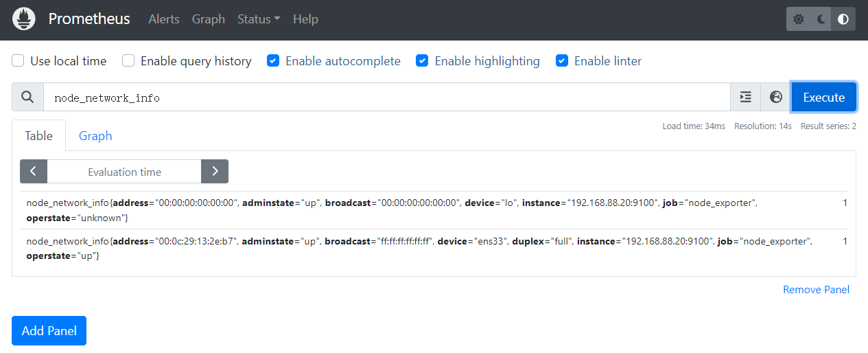868x353 pixels.
Task: Click the Remove Panel link
Action: coord(816,290)
